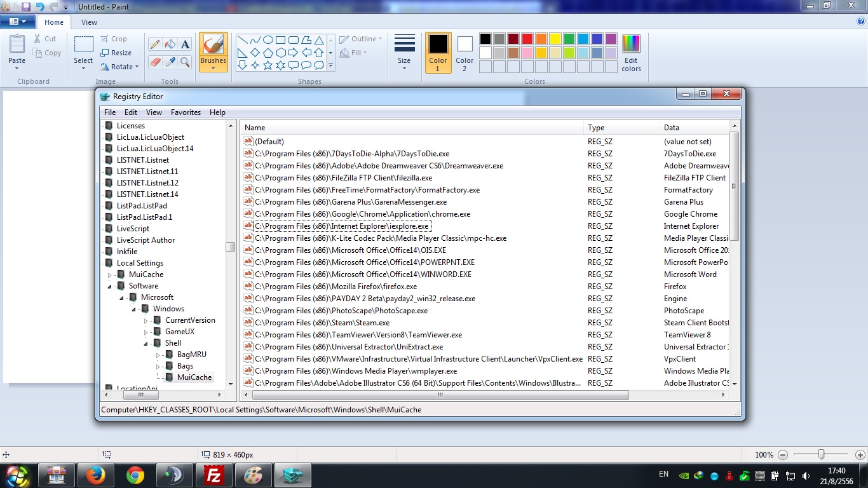
Task: Open Google Chrome from the taskbar
Action: coord(135,475)
